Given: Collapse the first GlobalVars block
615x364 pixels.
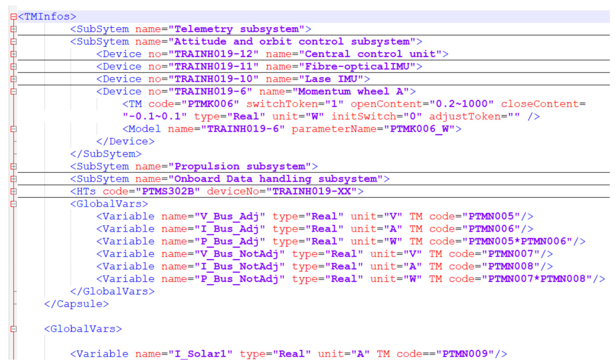Looking at the screenshot, I should (14, 204).
